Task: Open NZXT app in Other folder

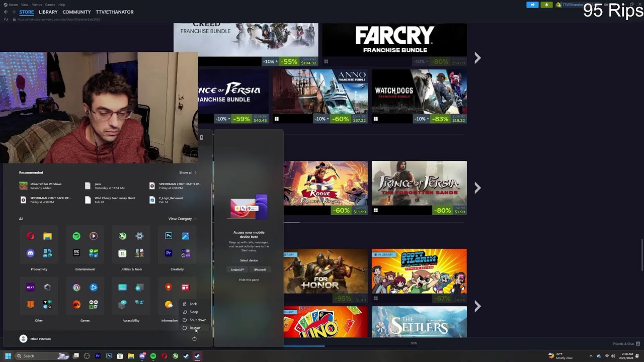Action: point(31,288)
